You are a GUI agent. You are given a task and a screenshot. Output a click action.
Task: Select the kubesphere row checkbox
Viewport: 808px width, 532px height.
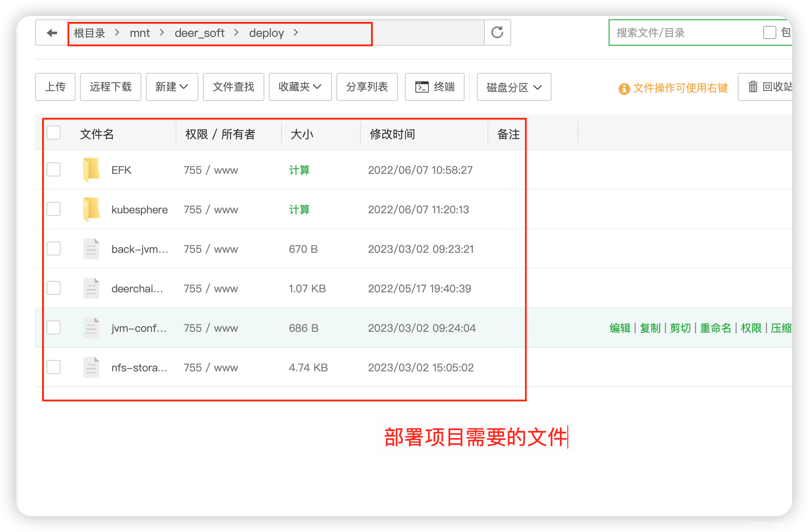54,209
